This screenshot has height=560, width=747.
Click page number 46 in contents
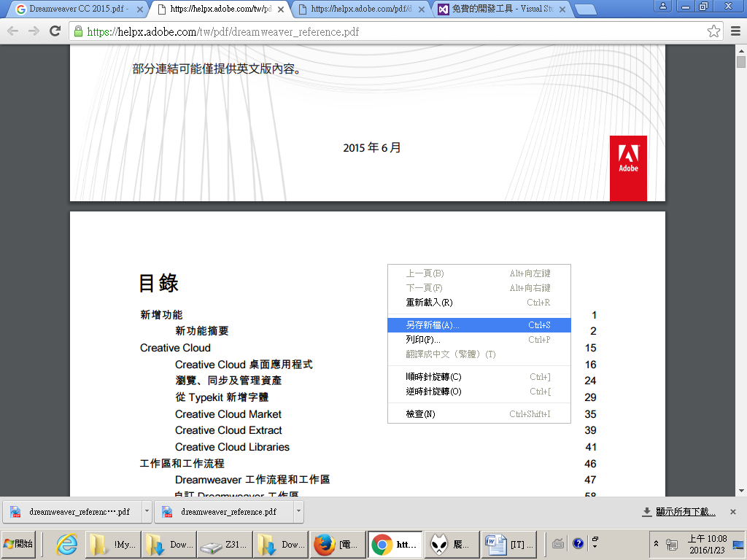tap(590, 464)
